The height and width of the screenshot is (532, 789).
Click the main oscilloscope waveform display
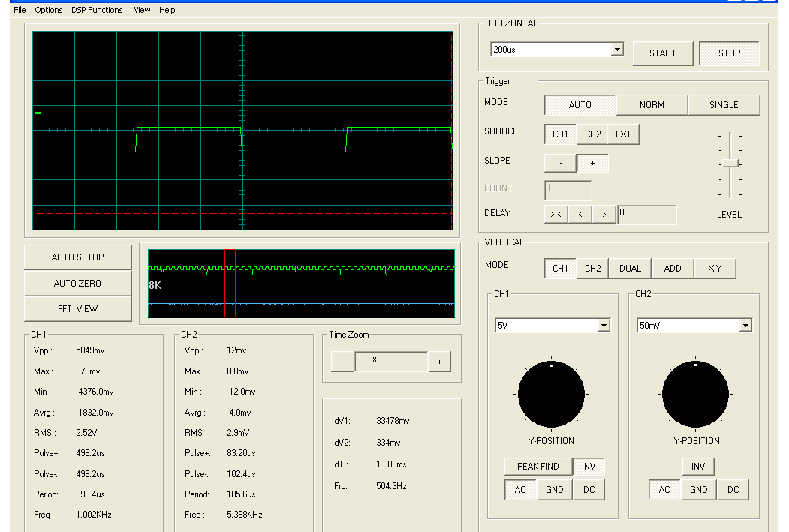click(x=243, y=131)
